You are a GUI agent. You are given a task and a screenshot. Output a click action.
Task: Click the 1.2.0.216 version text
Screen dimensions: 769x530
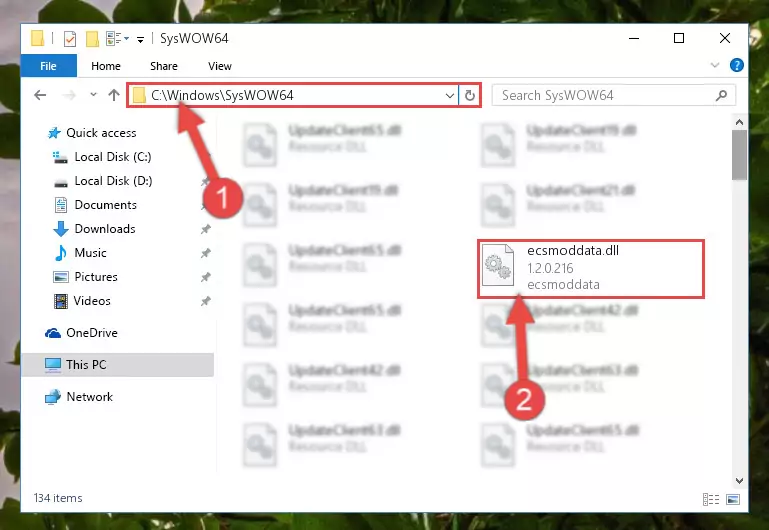coord(550,269)
